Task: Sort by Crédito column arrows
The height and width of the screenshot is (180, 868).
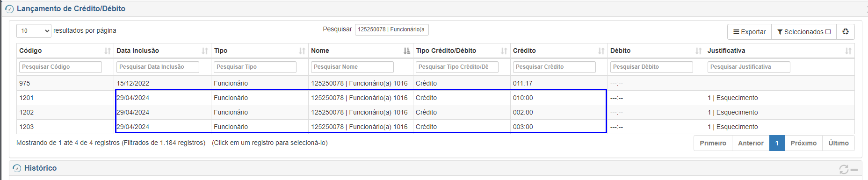Action: pyautogui.click(x=601, y=51)
